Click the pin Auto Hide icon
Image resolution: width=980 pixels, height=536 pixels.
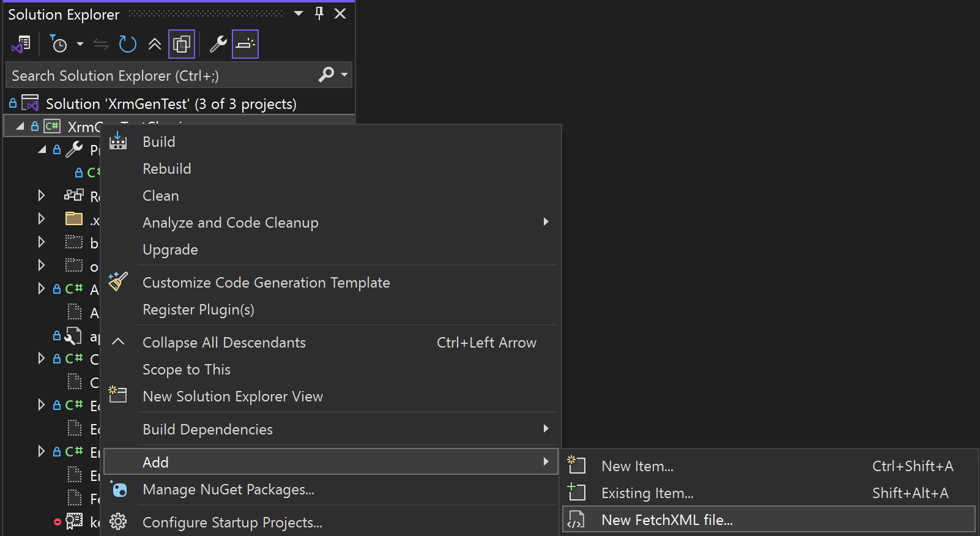(319, 13)
